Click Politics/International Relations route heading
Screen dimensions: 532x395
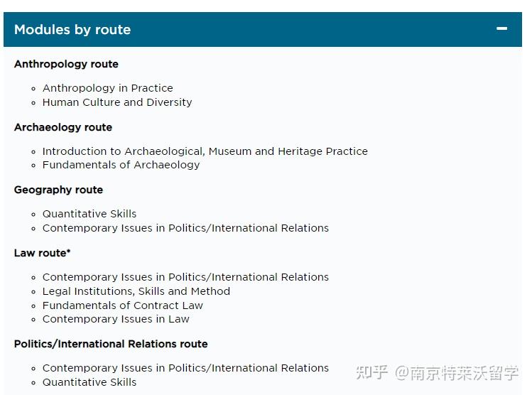click(x=111, y=344)
